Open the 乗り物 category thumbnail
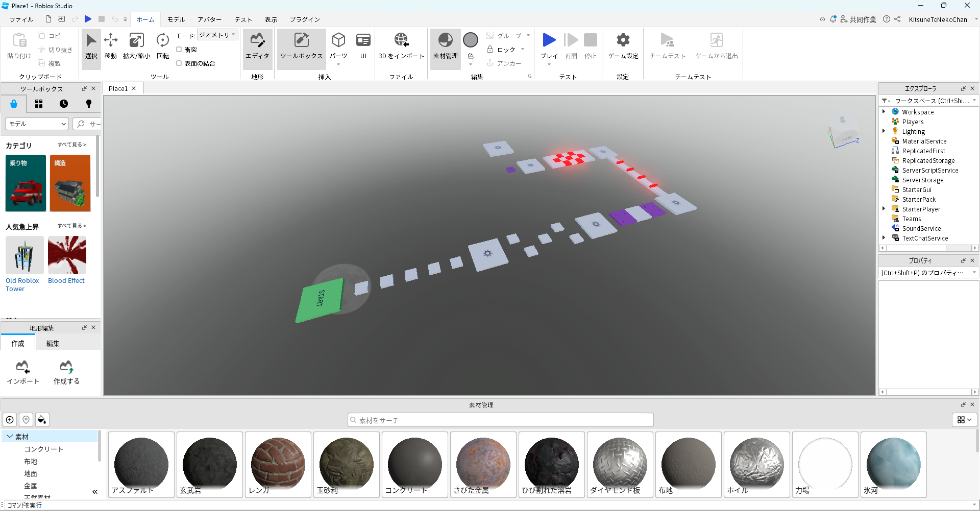 pos(26,183)
